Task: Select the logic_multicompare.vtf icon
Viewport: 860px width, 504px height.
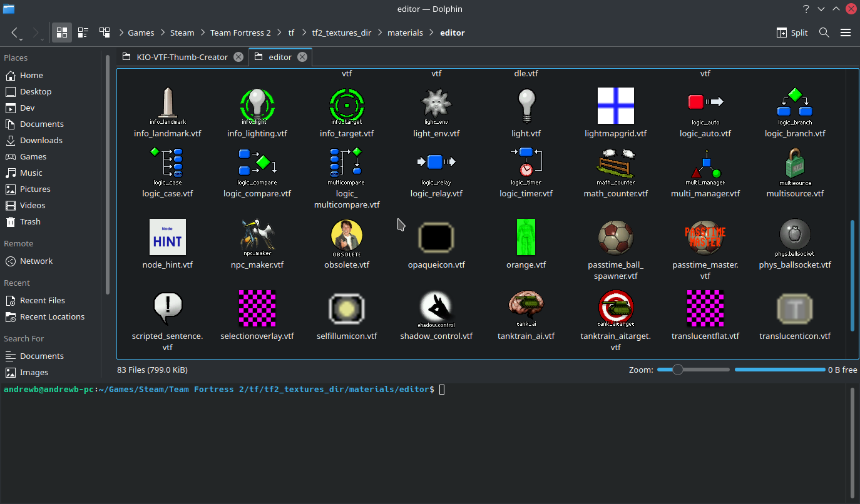Action: click(347, 166)
